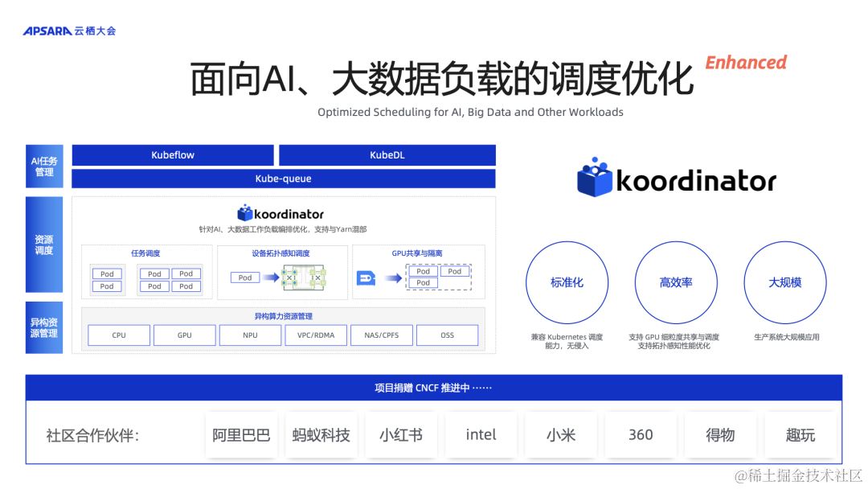
Task: Select the 蚂蚁科技 partner card
Action: [321, 435]
